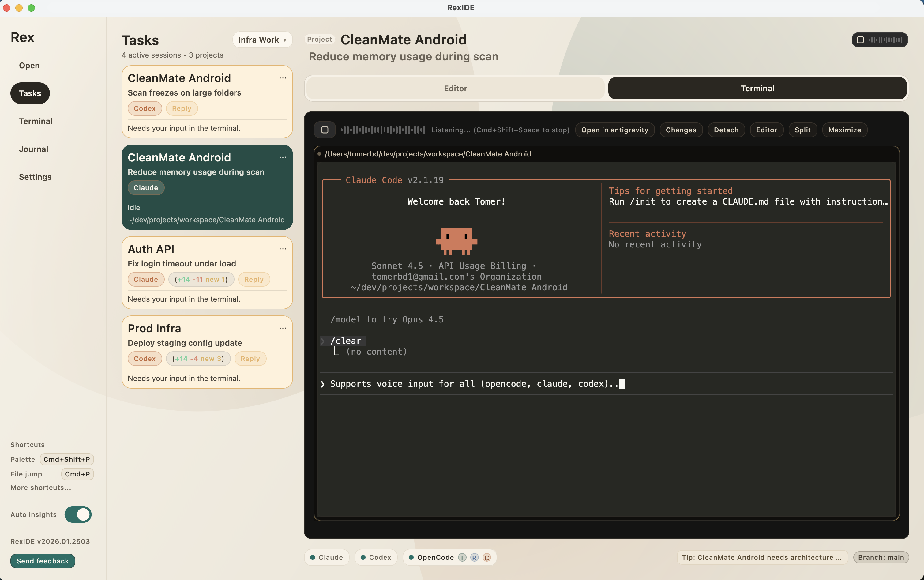Open three-dot menu of Scan freezes task

283,78
